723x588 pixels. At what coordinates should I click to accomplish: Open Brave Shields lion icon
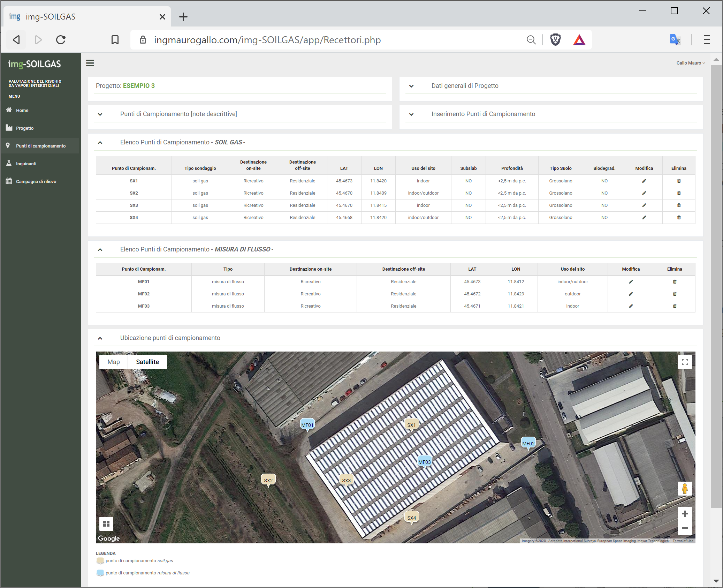555,40
